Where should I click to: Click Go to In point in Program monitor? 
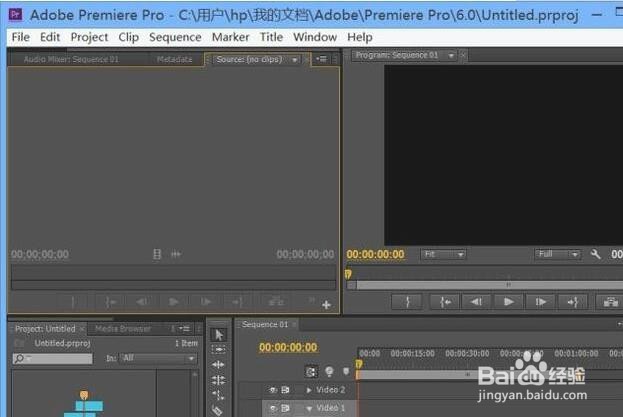click(445, 302)
